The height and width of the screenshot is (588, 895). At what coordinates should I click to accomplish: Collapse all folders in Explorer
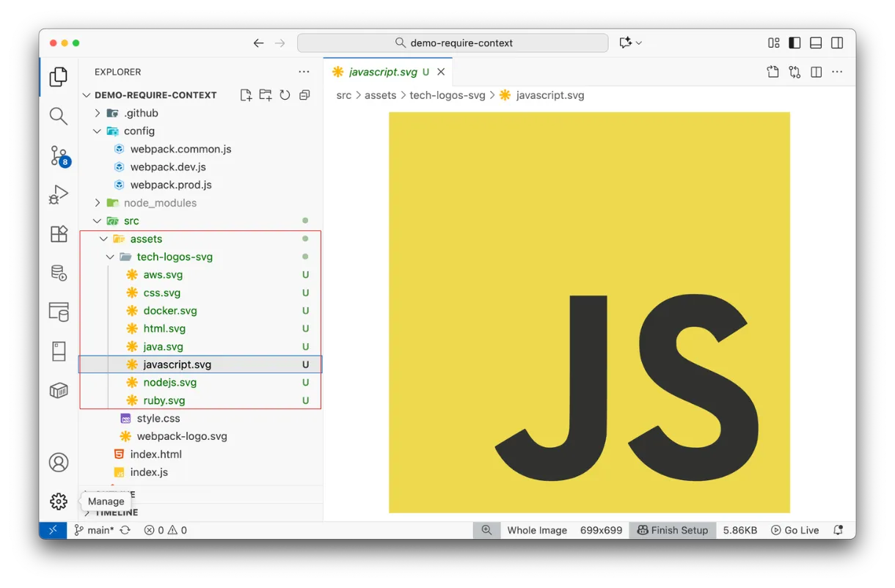click(304, 95)
